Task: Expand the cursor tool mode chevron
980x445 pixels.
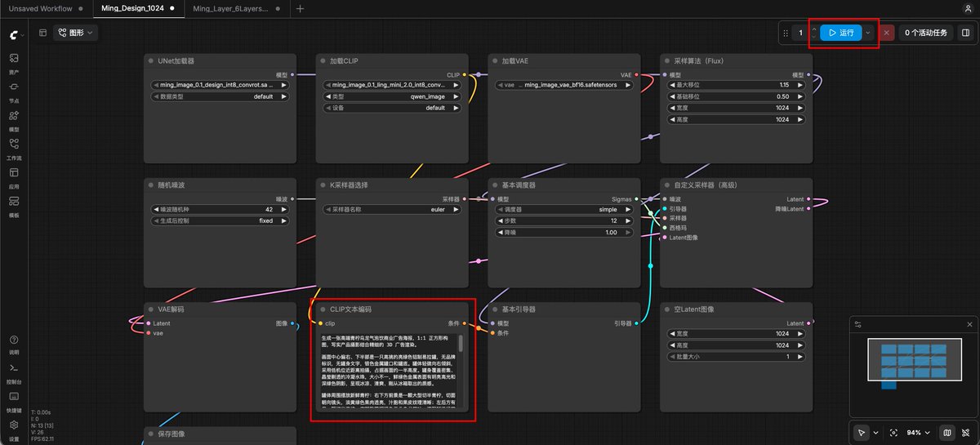Action: pyautogui.click(x=876, y=432)
